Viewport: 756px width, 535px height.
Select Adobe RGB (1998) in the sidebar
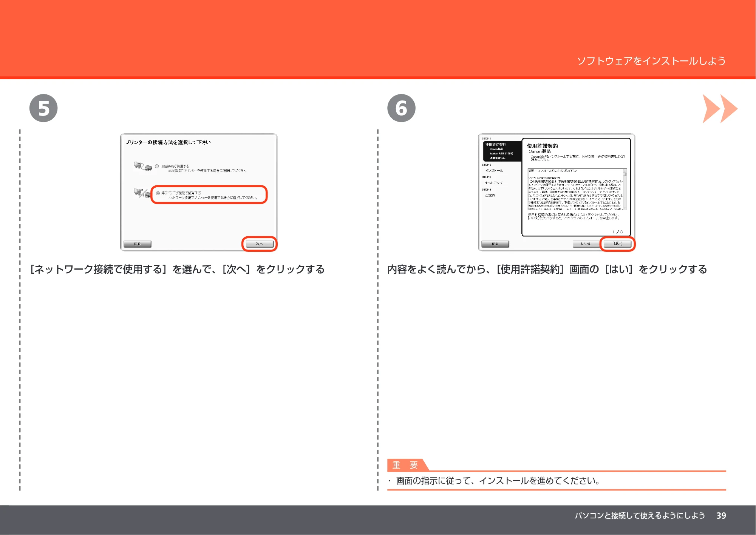501,154
